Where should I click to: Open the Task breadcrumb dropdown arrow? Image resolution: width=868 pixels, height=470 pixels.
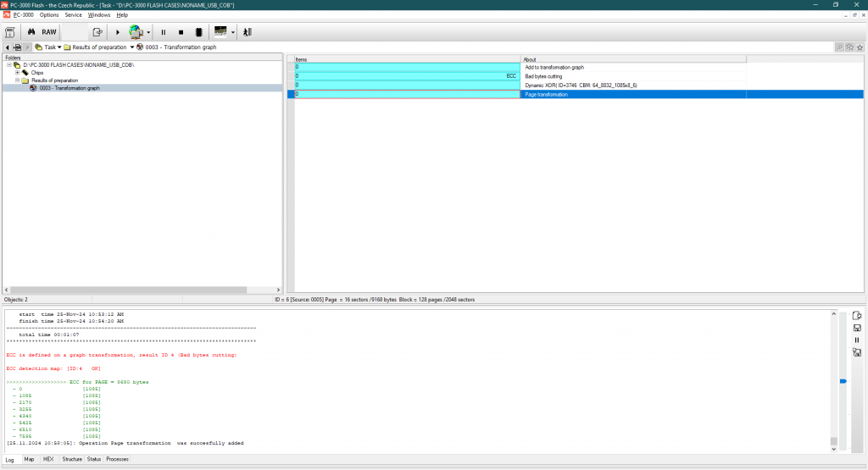pyautogui.click(x=59, y=47)
